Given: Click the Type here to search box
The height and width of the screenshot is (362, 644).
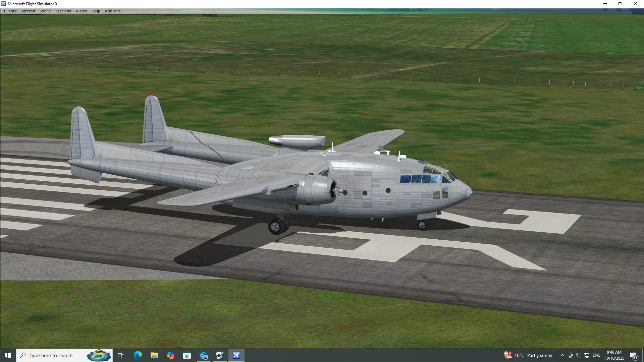Looking at the screenshot, I should tap(54, 355).
